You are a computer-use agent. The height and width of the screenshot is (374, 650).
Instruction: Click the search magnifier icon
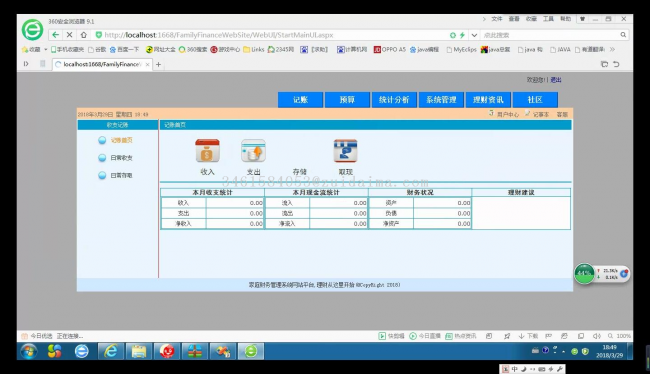coord(623,35)
